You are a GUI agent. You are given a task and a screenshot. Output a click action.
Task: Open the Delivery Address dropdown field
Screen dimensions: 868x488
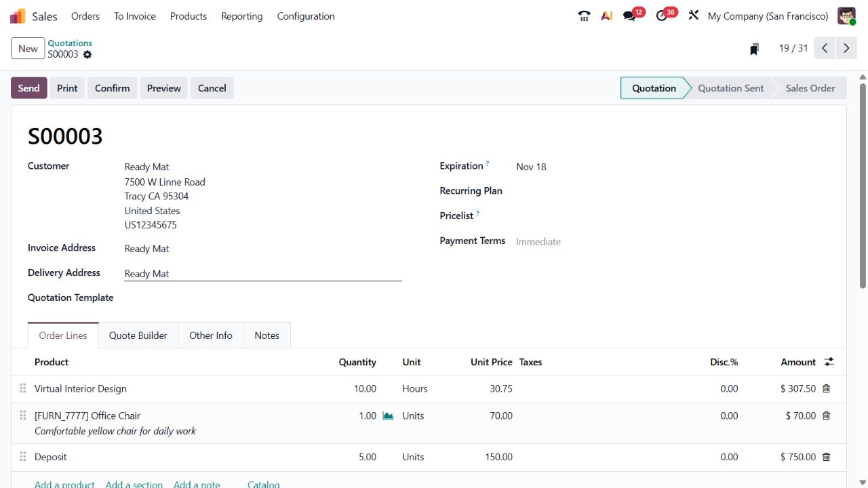pyautogui.click(x=263, y=273)
